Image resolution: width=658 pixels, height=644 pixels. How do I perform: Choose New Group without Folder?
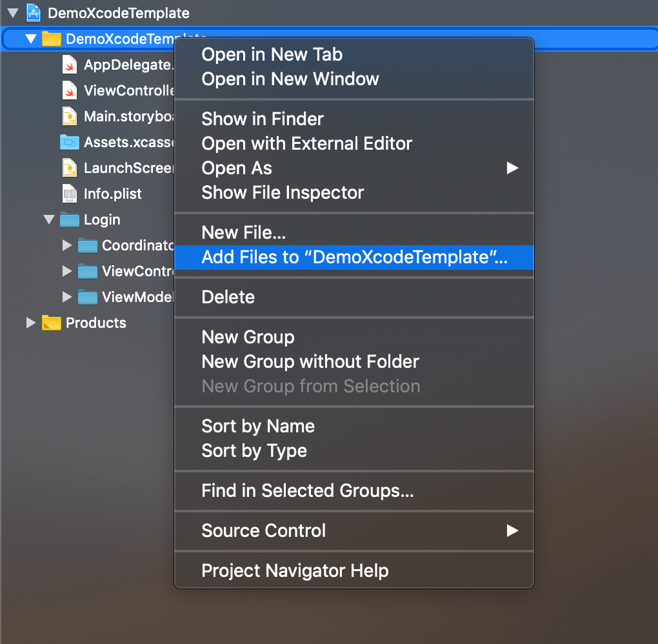(x=354, y=362)
